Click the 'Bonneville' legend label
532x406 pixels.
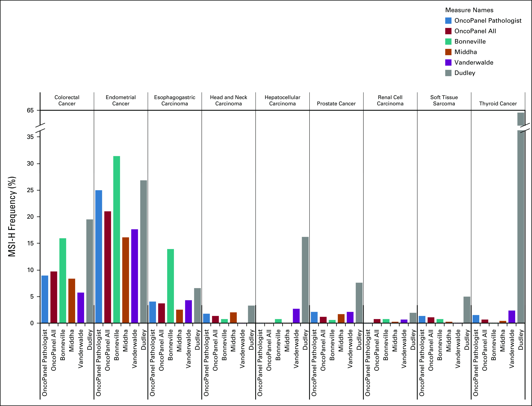[470, 42]
